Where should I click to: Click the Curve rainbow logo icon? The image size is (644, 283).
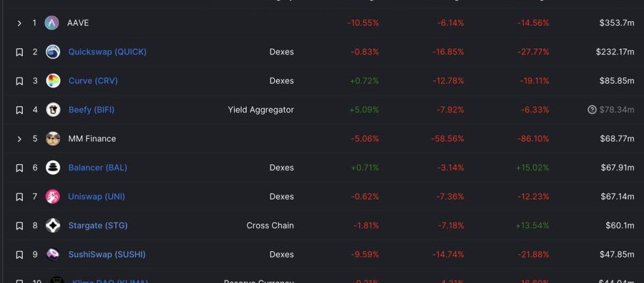(x=53, y=81)
